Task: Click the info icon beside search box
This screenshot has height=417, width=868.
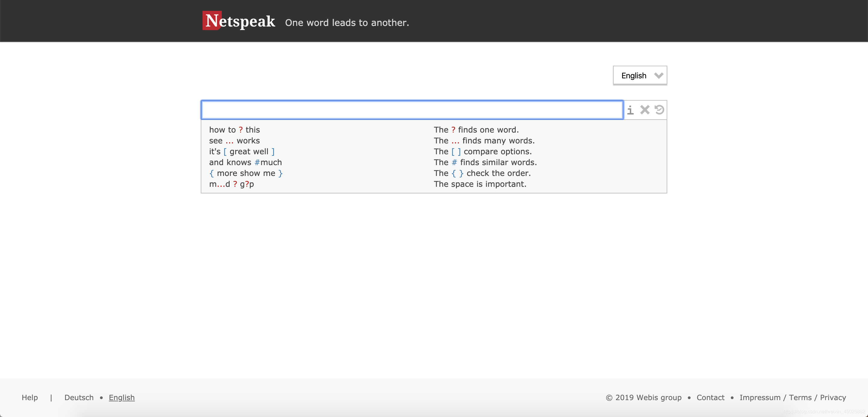Action: (x=630, y=110)
